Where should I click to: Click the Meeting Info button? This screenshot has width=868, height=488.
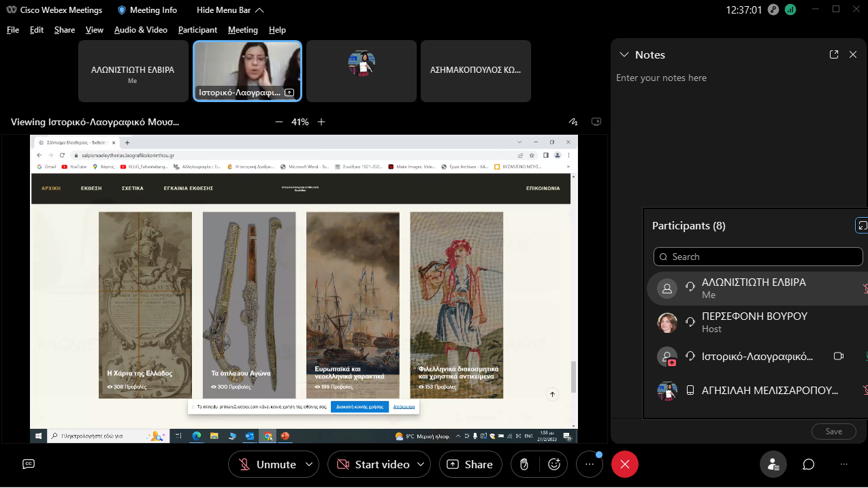(147, 10)
